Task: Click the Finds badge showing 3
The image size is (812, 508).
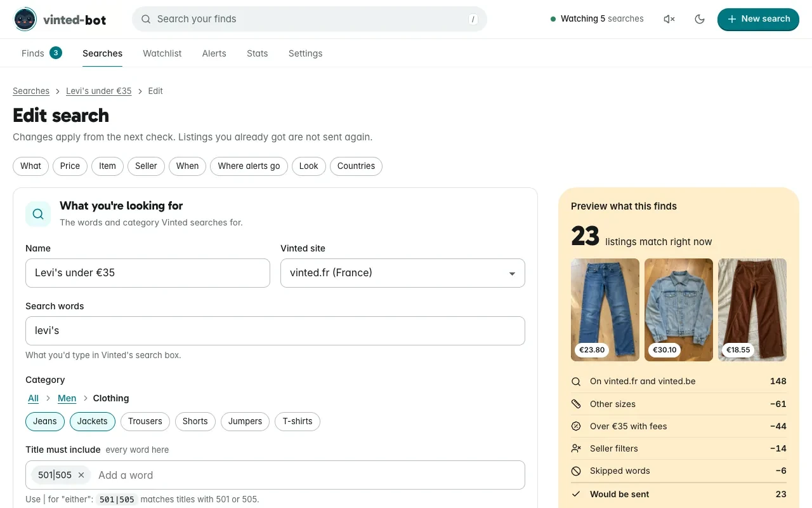Action: point(56,53)
